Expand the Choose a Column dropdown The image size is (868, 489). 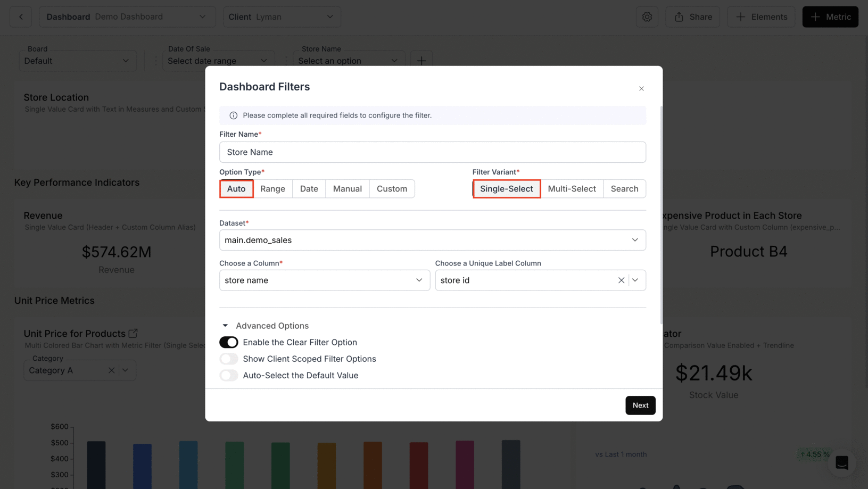pyautogui.click(x=324, y=280)
